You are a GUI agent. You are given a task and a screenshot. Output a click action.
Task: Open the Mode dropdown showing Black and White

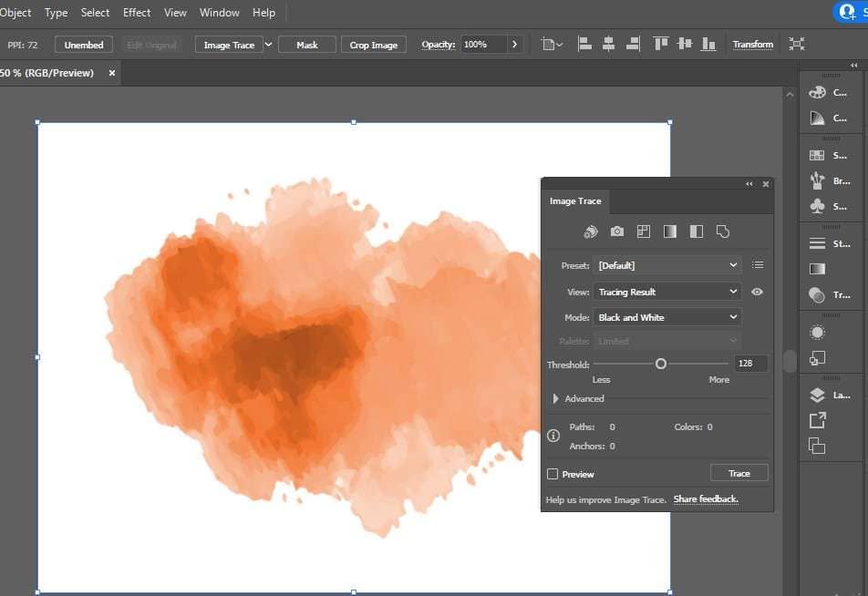tap(667, 317)
